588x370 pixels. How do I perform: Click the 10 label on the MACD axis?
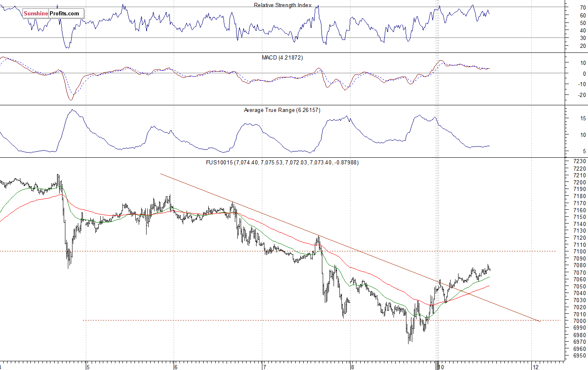coord(583,63)
